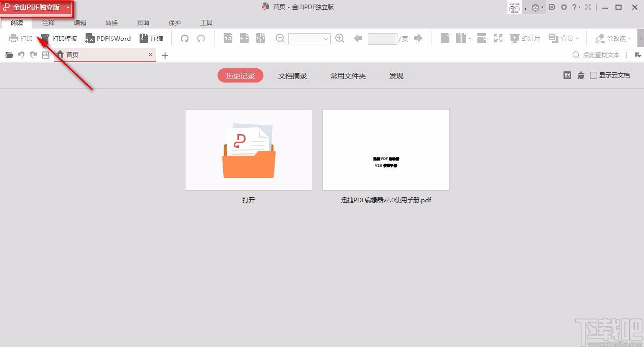Start the 幻灯片 slideshow mode

(525, 38)
